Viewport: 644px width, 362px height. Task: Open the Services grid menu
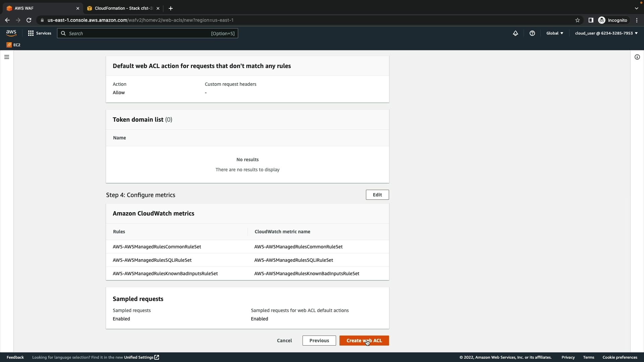click(x=40, y=33)
